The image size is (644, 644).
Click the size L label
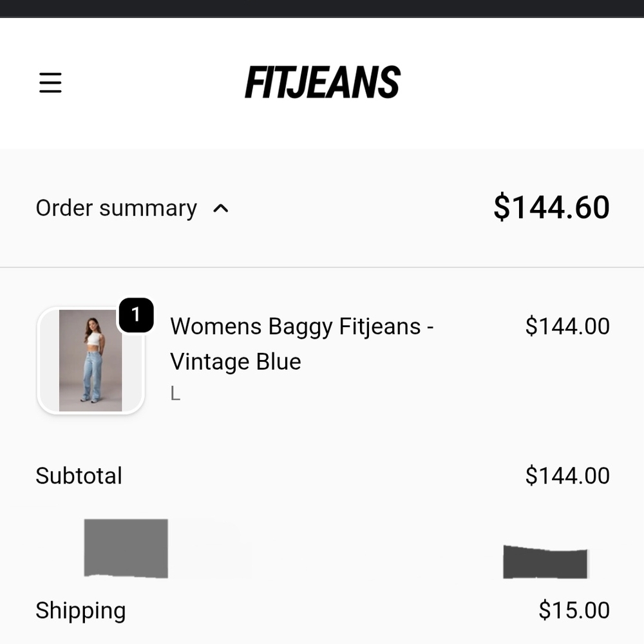click(175, 393)
